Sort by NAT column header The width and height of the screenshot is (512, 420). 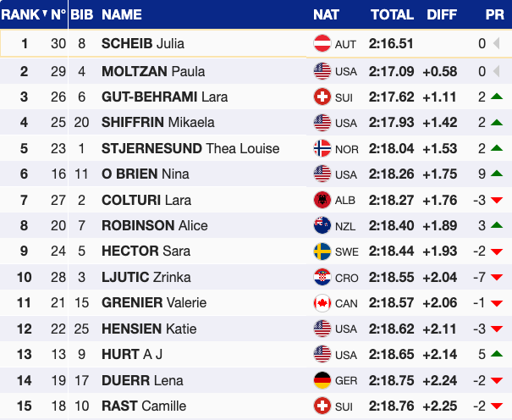[x=327, y=14]
